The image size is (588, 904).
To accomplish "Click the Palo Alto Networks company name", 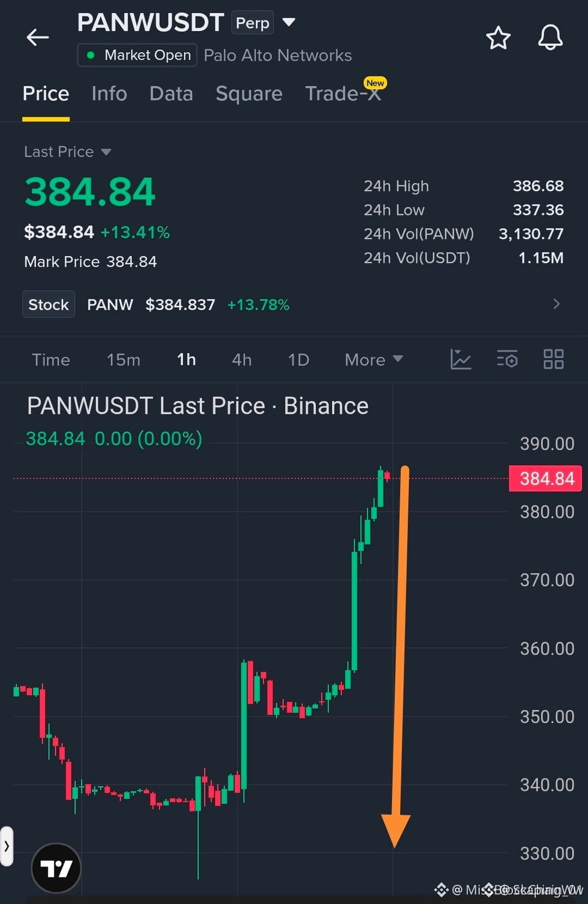I will pos(278,55).
